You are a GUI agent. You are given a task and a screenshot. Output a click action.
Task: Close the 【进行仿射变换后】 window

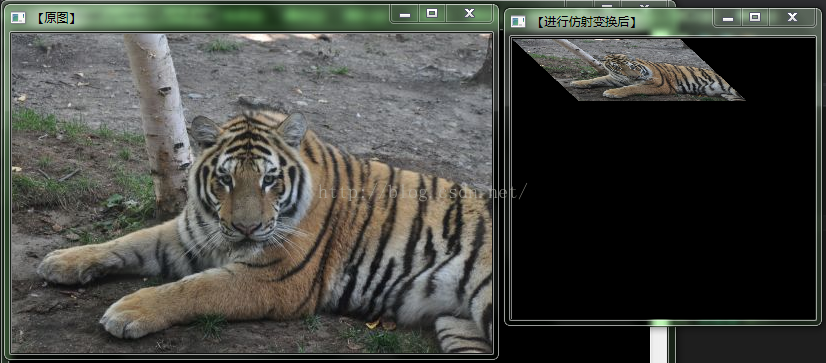tap(792, 17)
